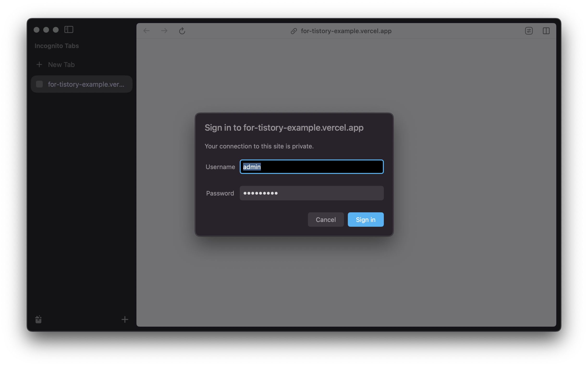Click the red close window button
Viewport: 588px width, 367px height.
[x=37, y=30]
